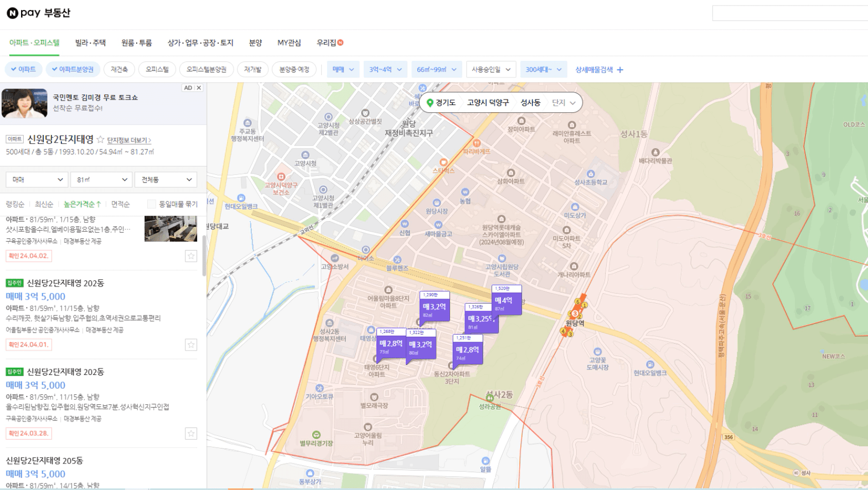This screenshot has height=490, width=868.
Task: Switch to the MY관심 tab
Action: (289, 43)
